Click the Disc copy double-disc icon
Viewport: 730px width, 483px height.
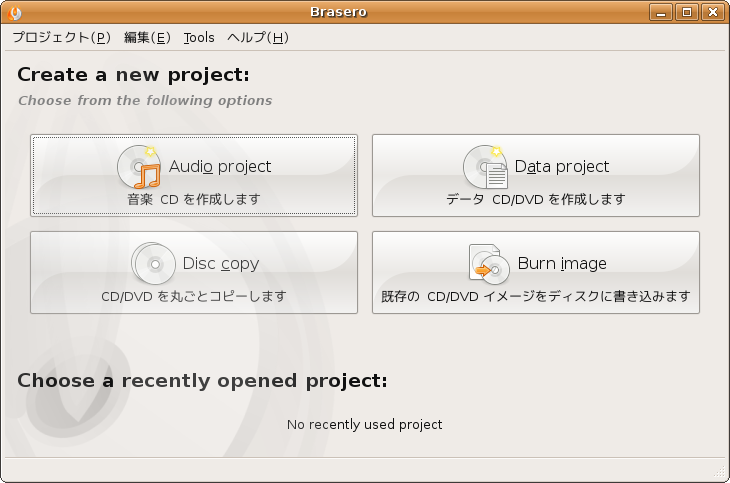(x=153, y=264)
